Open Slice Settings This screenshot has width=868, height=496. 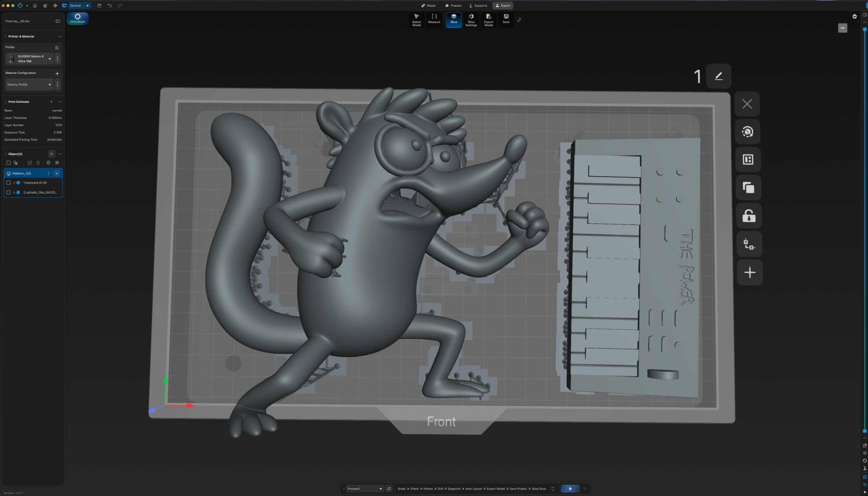(471, 20)
